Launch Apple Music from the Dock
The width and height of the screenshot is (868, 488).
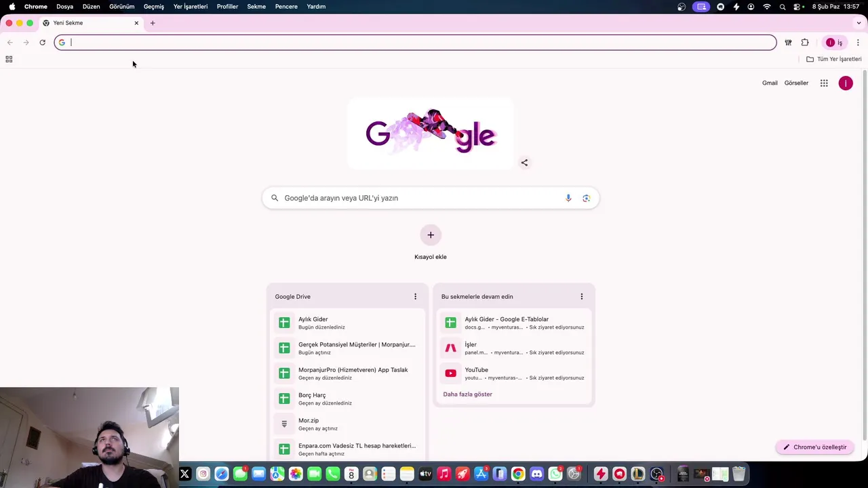[x=444, y=474]
